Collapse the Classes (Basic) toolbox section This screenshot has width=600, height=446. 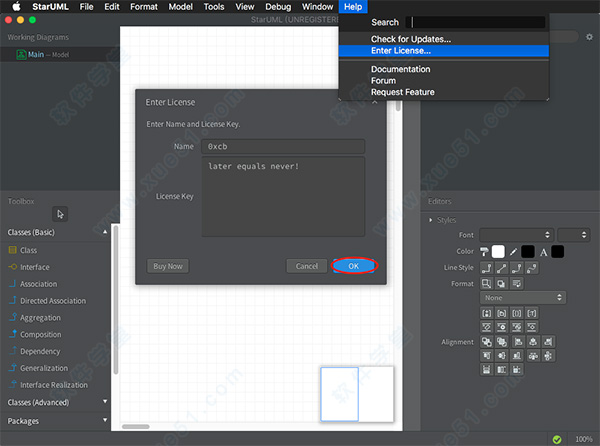(105, 232)
